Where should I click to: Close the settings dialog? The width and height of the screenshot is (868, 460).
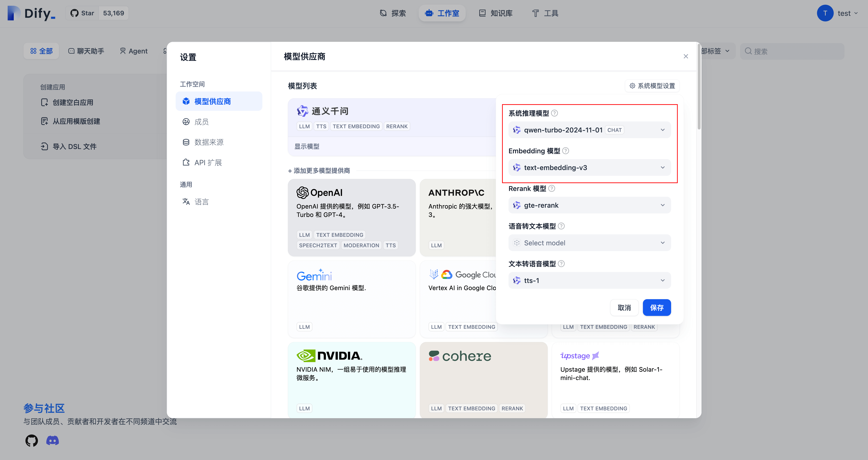(x=686, y=56)
